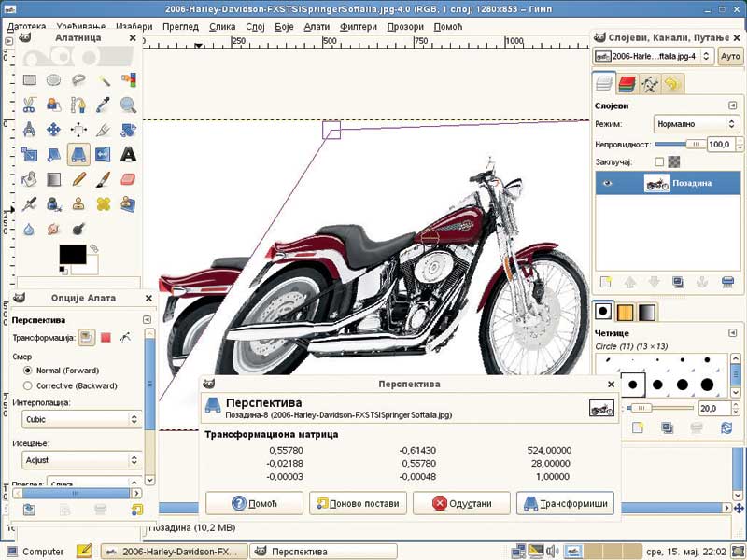
Task: Select the Eraser tool
Action: 128,179
